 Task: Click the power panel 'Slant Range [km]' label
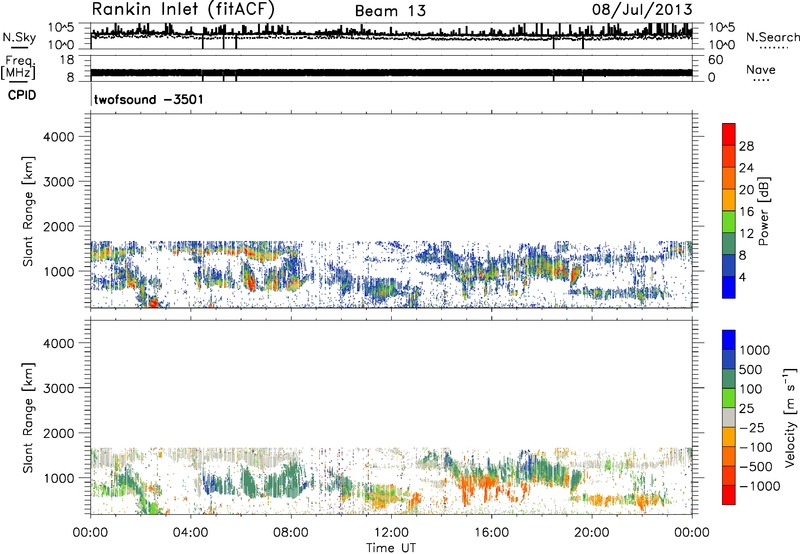(x=28, y=211)
